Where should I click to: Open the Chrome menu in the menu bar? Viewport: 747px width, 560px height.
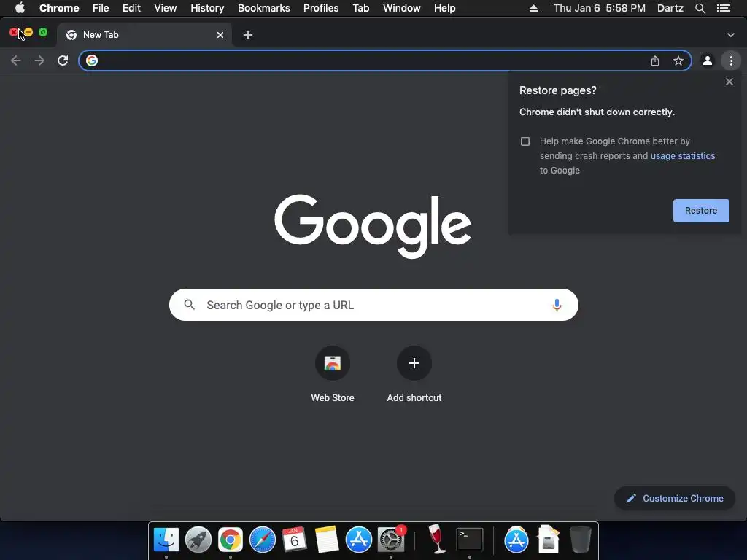coord(59,8)
